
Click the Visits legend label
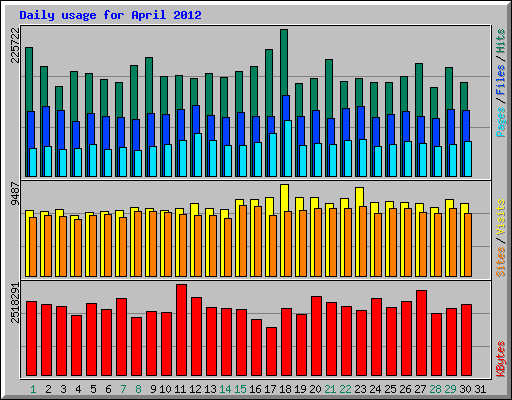click(501, 217)
